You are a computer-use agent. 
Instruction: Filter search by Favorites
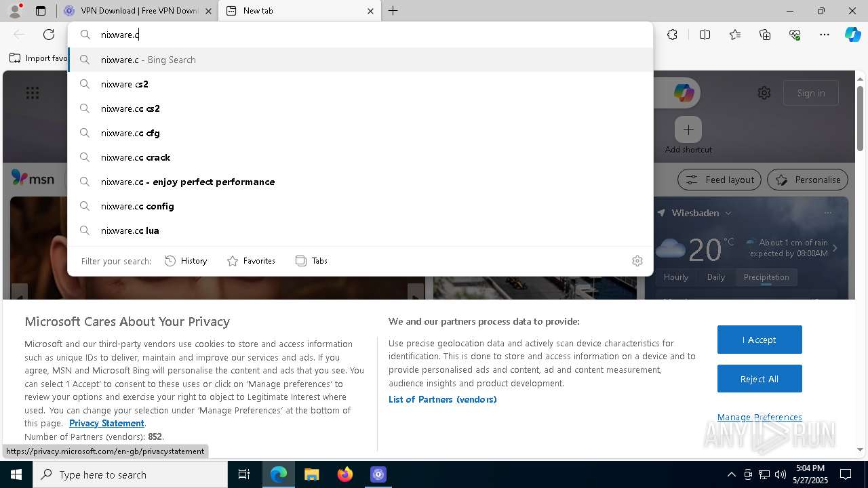[252, 261]
